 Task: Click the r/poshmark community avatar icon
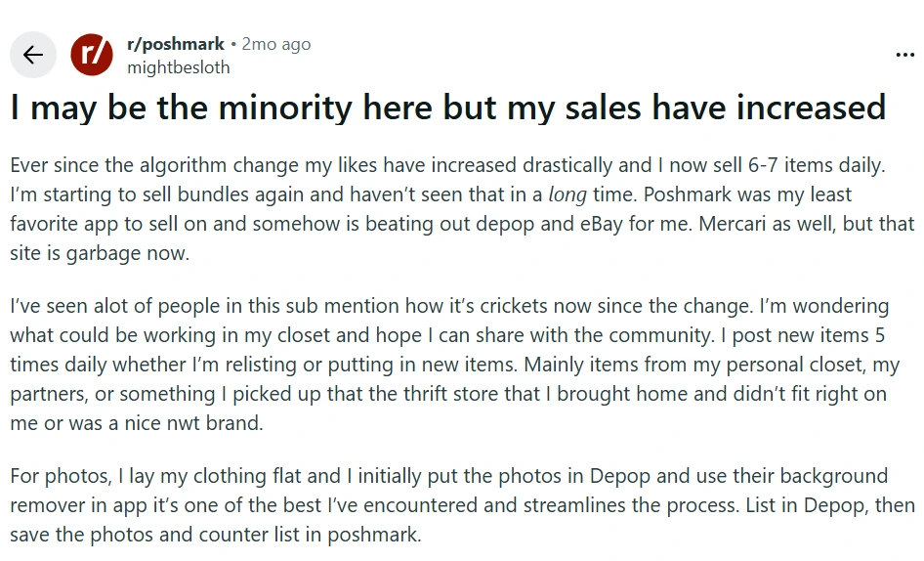click(x=92, y=55)
